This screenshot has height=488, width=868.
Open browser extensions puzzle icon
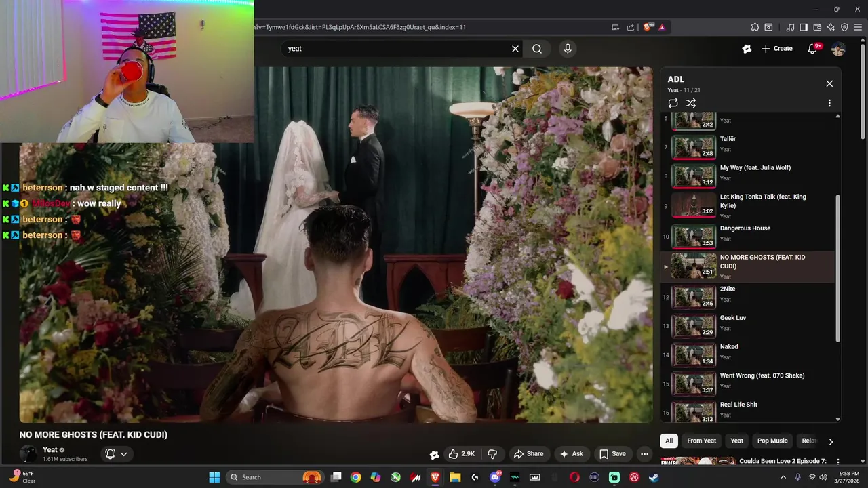(x=755, y=27)
